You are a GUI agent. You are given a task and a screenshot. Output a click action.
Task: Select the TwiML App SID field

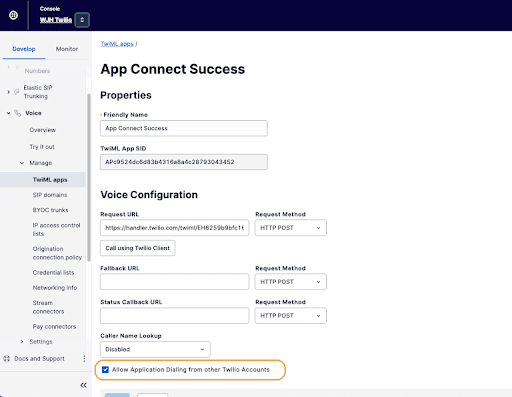(x=184, y=162)
